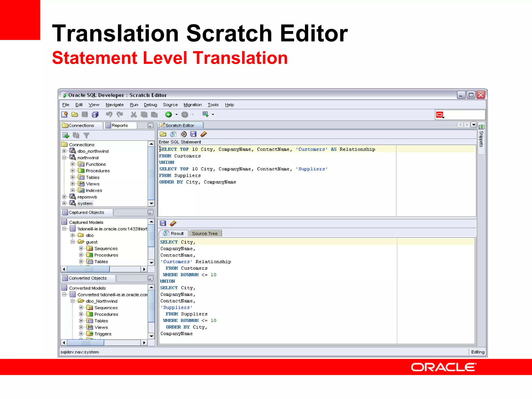Collapse the dbo_Northwind node in Converted Models
This screenshot has height=399, width=532.
72,301
